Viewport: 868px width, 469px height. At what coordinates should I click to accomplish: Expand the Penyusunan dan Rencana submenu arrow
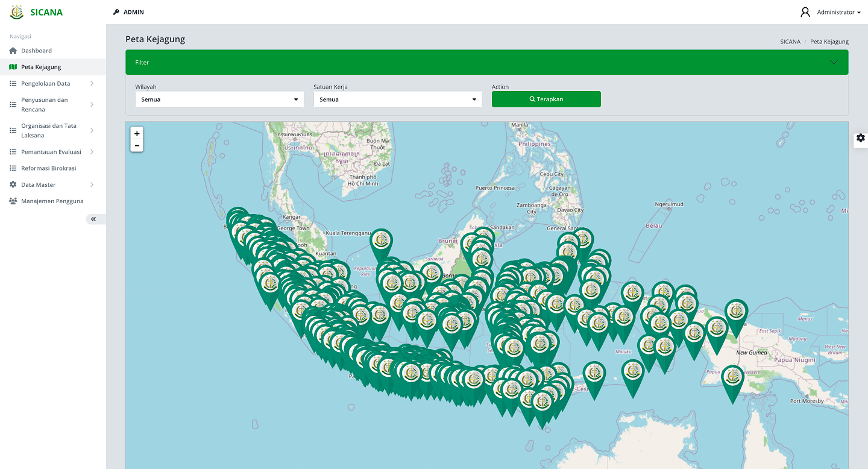coord(92,104)
